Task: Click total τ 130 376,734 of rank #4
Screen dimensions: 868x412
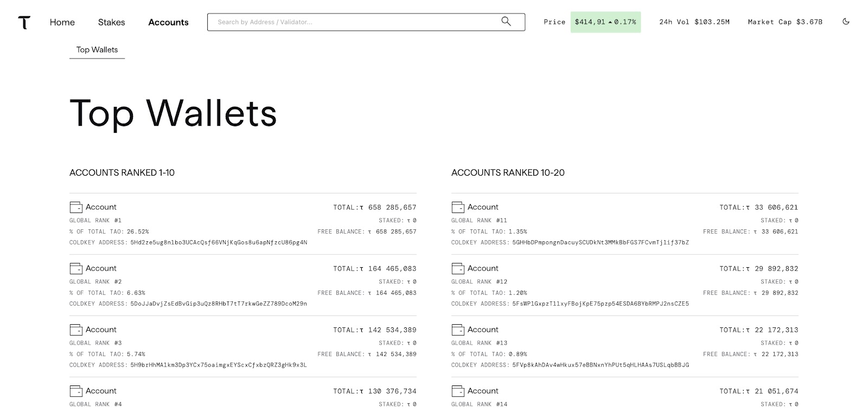Action: point(375,391)
